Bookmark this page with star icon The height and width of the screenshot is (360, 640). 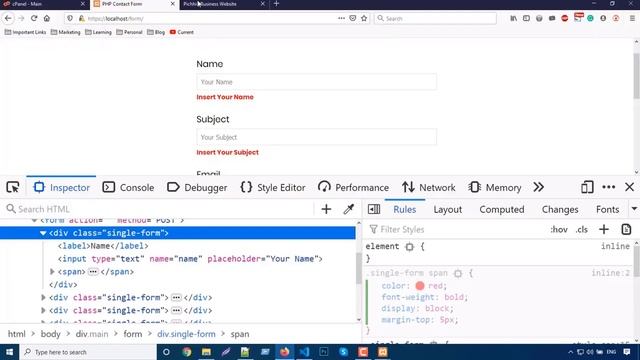(364, 18)
